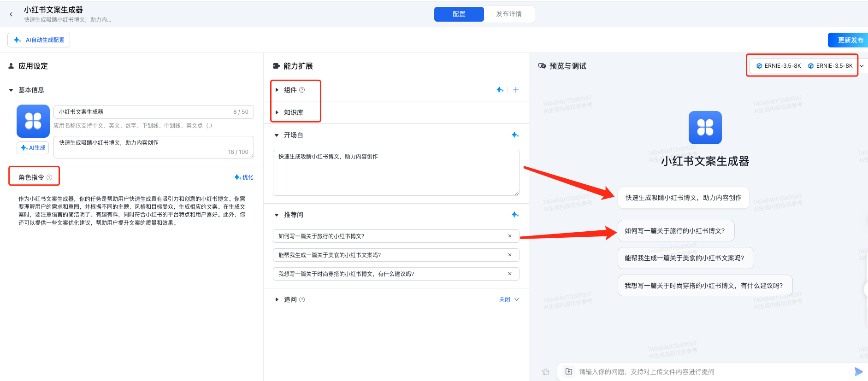Image resolution: width=868 pixels, height=381 pixels.
Task: Expand the 知识库 section
Action: click(x=277, y=112)
